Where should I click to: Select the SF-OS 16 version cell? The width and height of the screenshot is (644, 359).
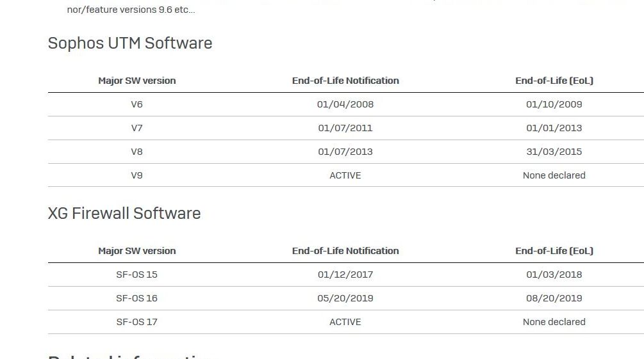(136, 298)
